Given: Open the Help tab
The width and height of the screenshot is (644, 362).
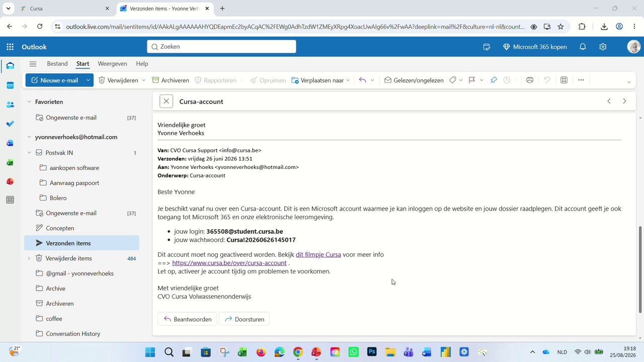Looking at the screenshot, I should pos(142,64).
